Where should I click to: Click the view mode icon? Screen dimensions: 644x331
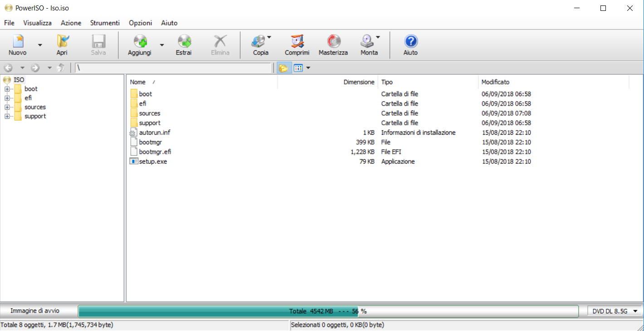tap(298, 68)
